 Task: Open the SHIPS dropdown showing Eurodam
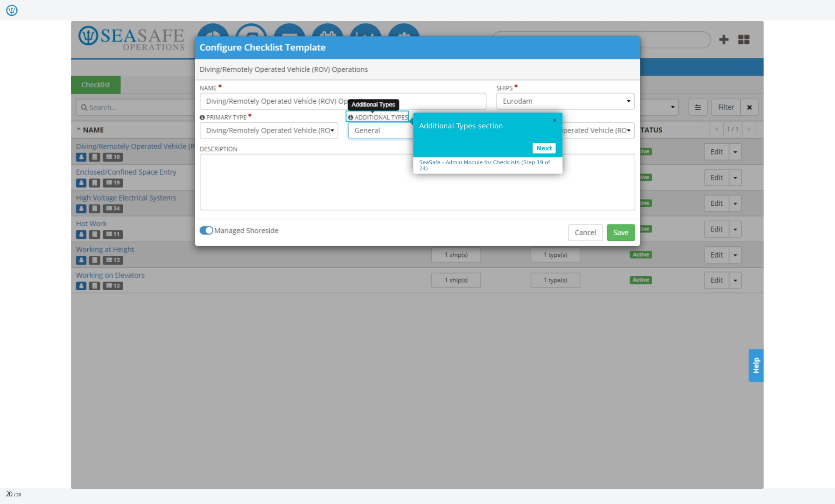(565, 101)
